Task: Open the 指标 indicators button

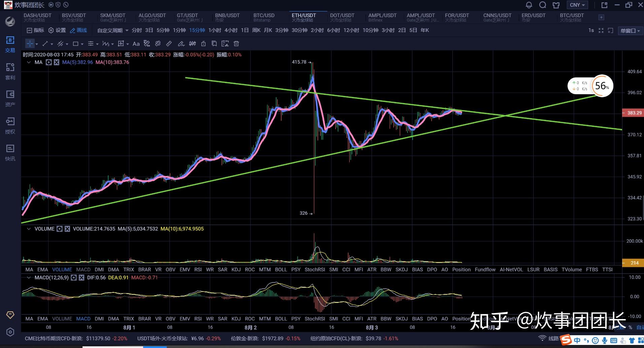Action: [35, 30]
